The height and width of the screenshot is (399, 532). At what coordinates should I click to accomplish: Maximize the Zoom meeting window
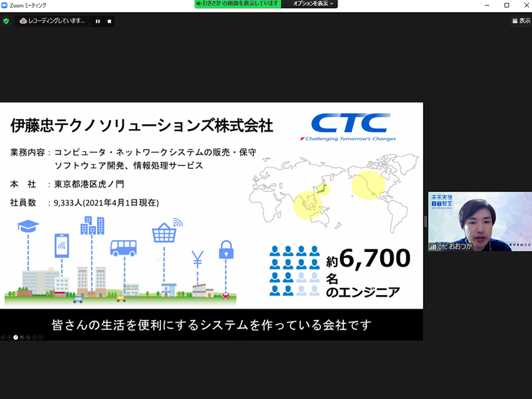(x=507, y=5)
